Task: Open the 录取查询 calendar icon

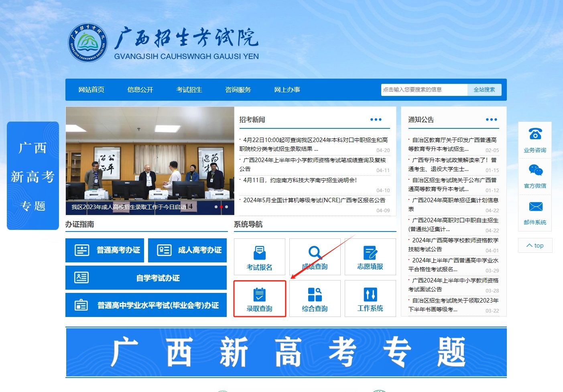Action: pos(260,294)
